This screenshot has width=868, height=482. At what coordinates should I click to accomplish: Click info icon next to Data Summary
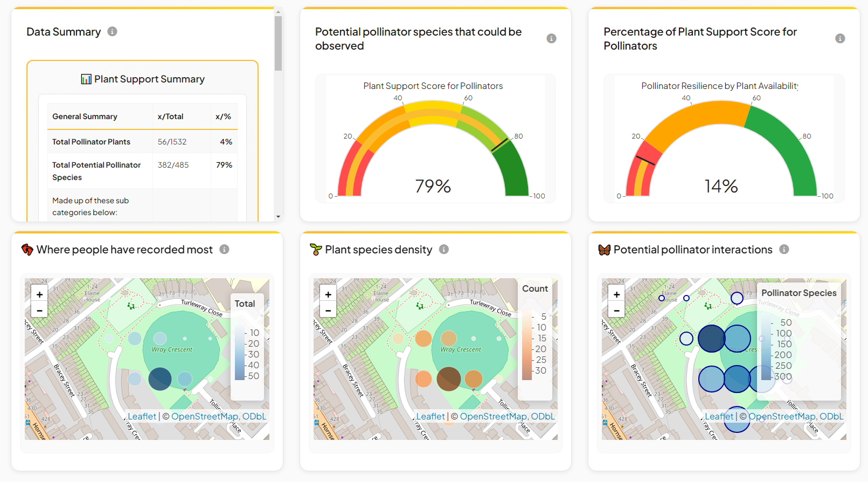[112, 32]
